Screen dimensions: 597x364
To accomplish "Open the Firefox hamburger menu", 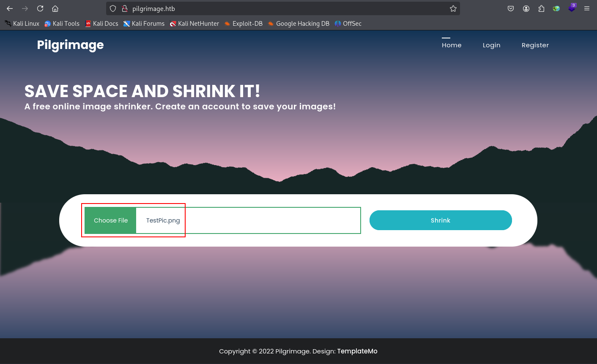I will tap(587, 8).
